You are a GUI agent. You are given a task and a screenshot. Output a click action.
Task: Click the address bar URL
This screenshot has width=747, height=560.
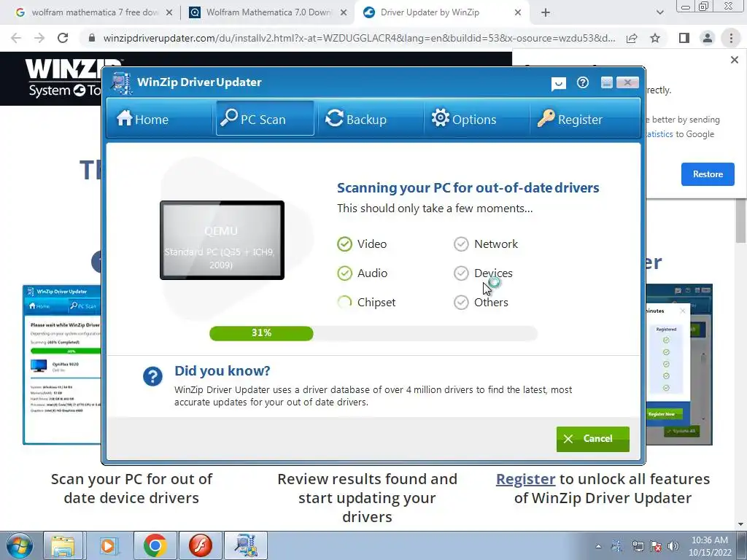[x=359, y=38]
